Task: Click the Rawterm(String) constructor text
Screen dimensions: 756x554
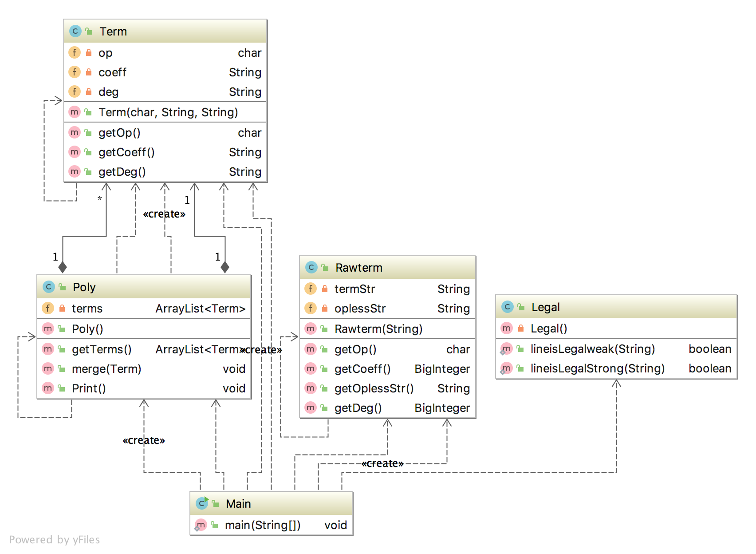Action: pyautogui.click(x=378, y=329)
